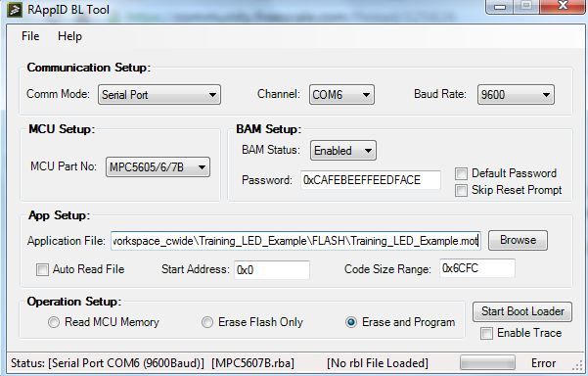This screenshot has height=376, width=588.
Task: Open the File menu
Action: [30, 36]
